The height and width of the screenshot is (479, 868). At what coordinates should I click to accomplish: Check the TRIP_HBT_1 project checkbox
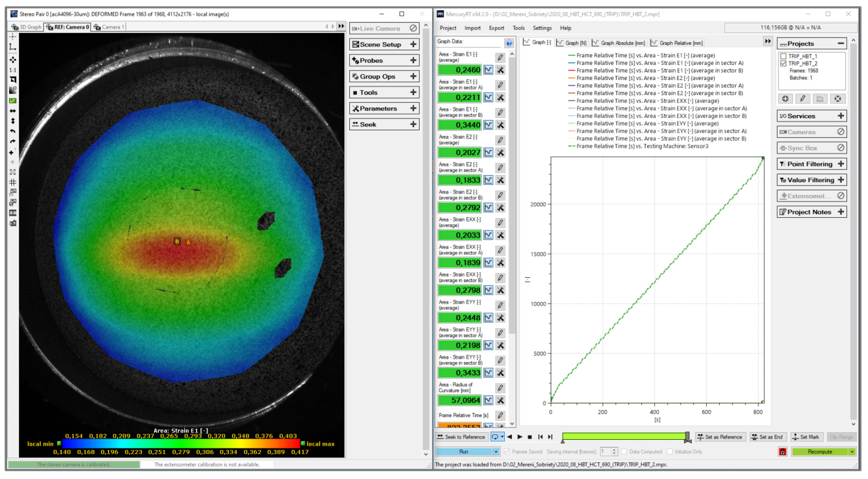coord(783,56)
